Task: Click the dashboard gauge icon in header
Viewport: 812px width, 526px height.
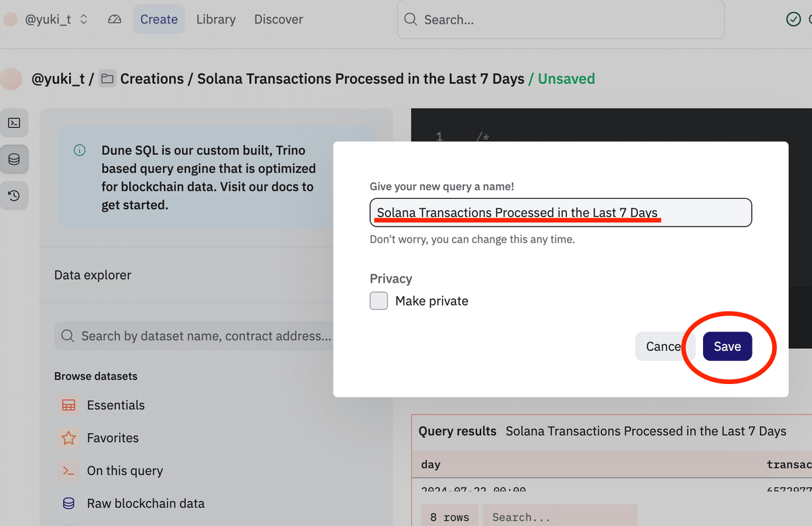Action: click(114, 20)
